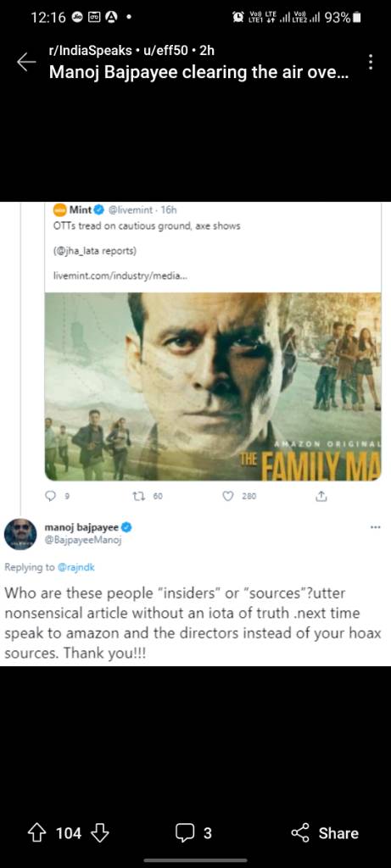Tap the tweet share upload icon

pyautogui.click(x=320, y=497)
